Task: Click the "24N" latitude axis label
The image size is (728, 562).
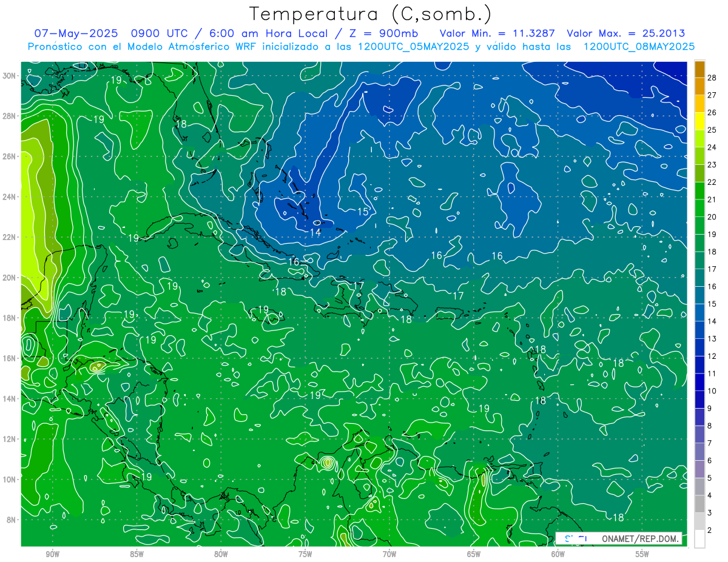Action: [x=10, y=196]
